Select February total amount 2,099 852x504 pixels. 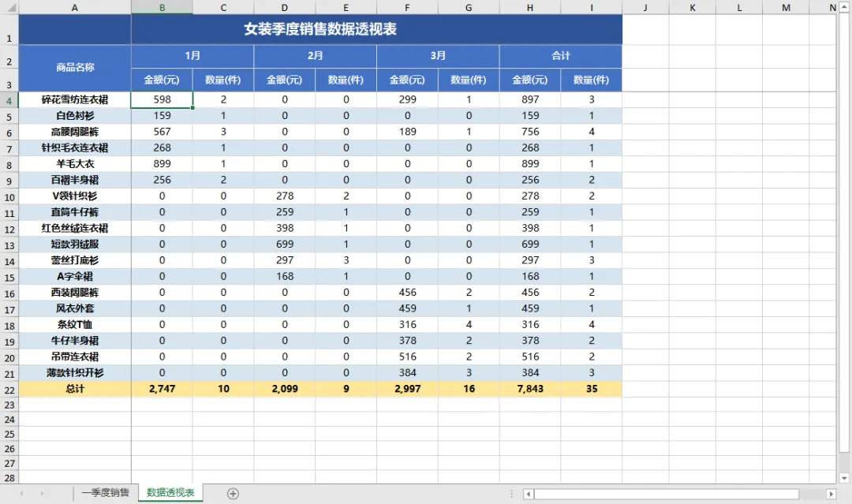point(285,389)
